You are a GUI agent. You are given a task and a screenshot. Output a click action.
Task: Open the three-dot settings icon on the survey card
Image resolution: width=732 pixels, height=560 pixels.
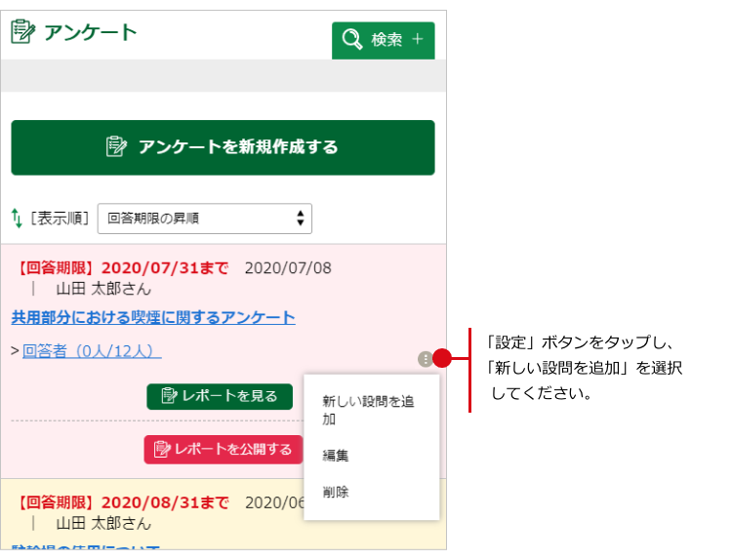(425, 358)
